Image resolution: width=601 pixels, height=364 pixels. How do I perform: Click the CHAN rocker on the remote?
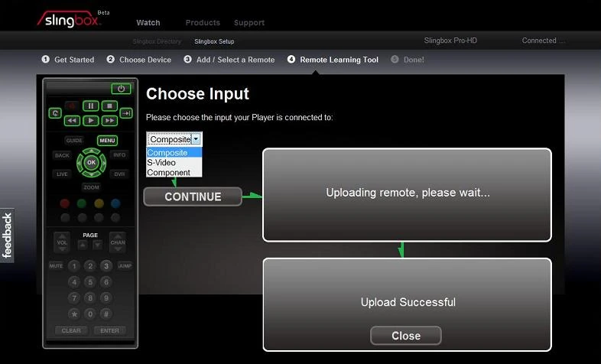[x=118, y=242]
